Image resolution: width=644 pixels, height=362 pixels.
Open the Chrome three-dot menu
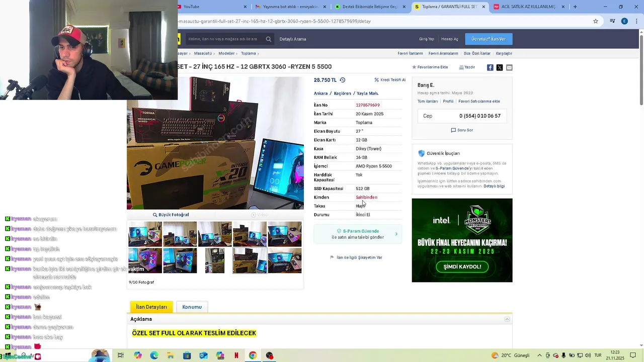point(636,21)
